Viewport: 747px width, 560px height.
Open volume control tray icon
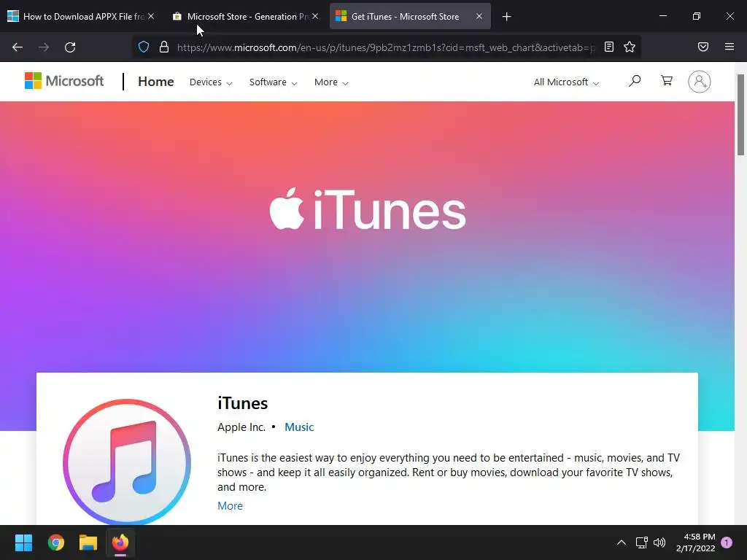pos(659,542)
